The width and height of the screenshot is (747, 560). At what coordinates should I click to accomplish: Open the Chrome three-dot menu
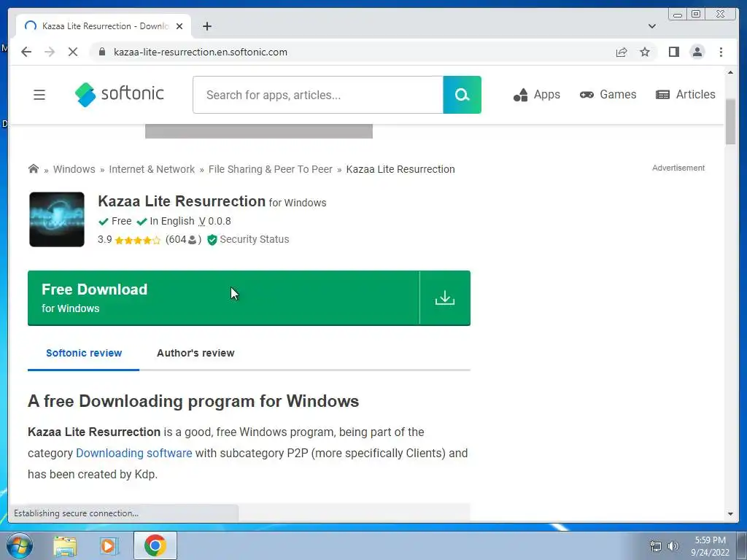[721, 52]
